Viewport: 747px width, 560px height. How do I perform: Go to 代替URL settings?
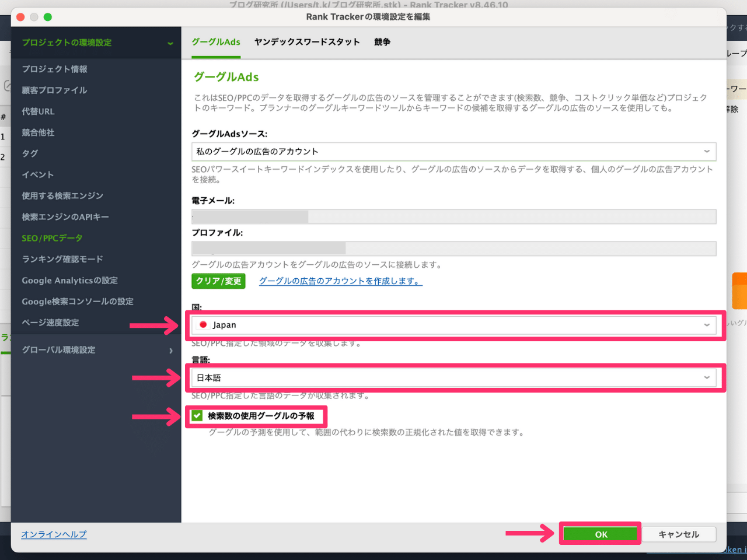pyautogui.click(x=38, y=111)
